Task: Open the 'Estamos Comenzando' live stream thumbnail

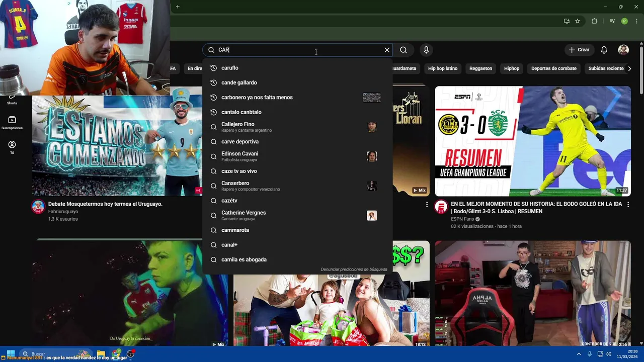Action: [117, 146]
